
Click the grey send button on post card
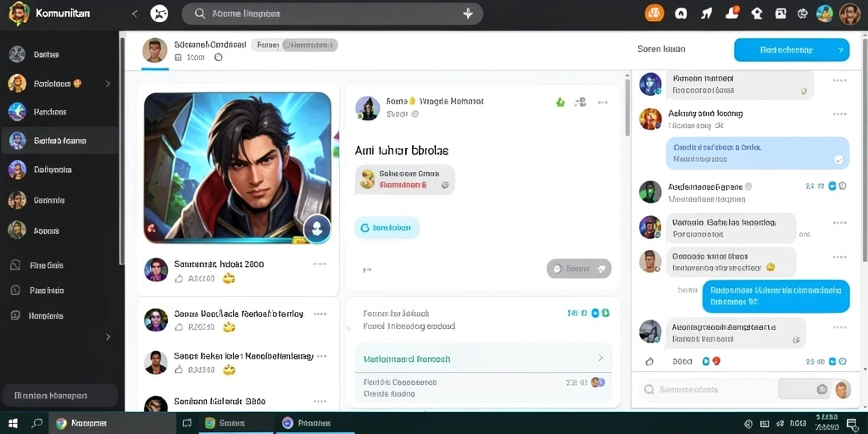point(579,269)
